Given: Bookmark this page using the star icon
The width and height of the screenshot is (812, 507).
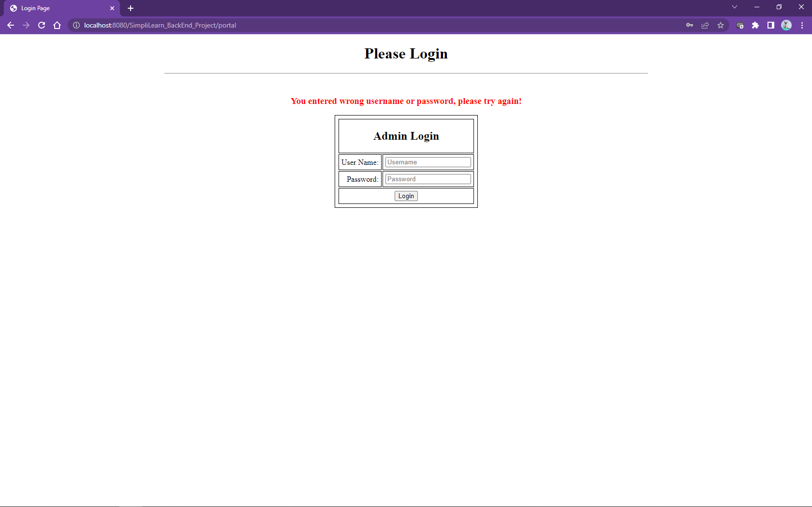Looking at the screenshot, I should point(721,25).
